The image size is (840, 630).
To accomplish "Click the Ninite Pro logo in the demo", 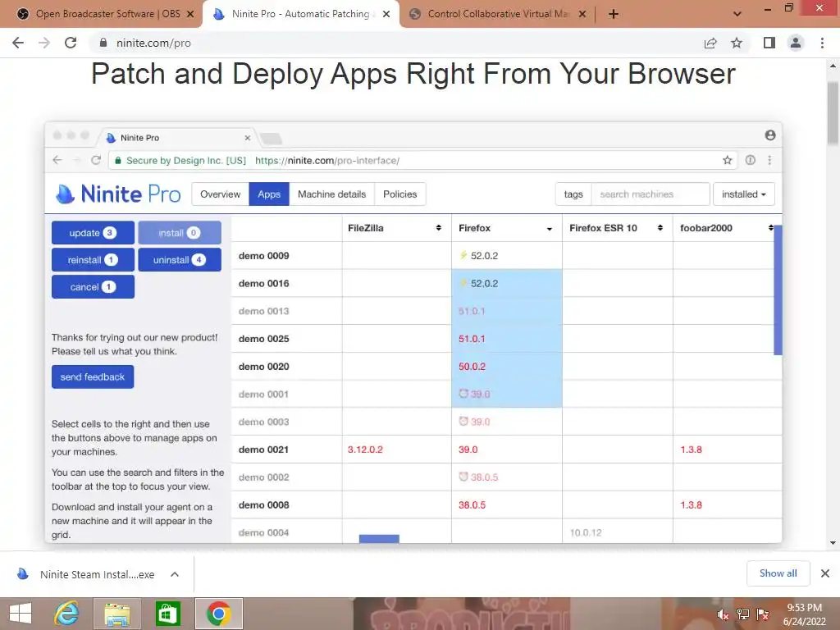I will [x=118, y=194].
